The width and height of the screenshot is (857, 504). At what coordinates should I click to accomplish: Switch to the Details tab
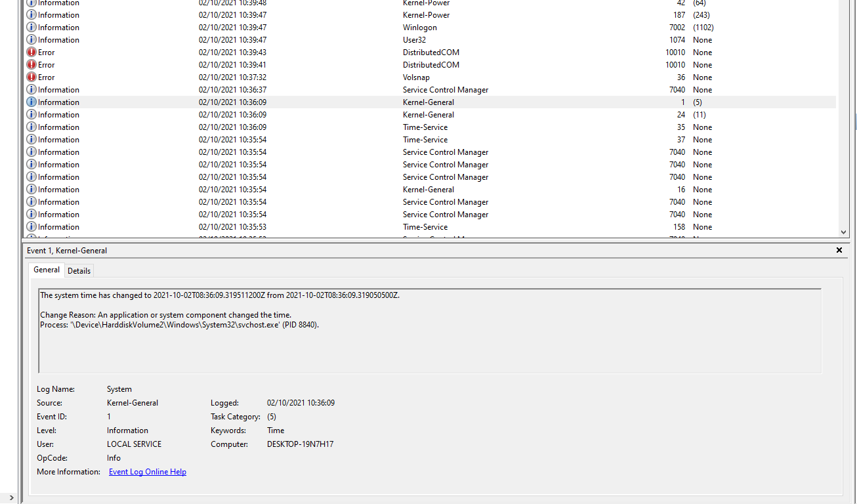(79, 270)
